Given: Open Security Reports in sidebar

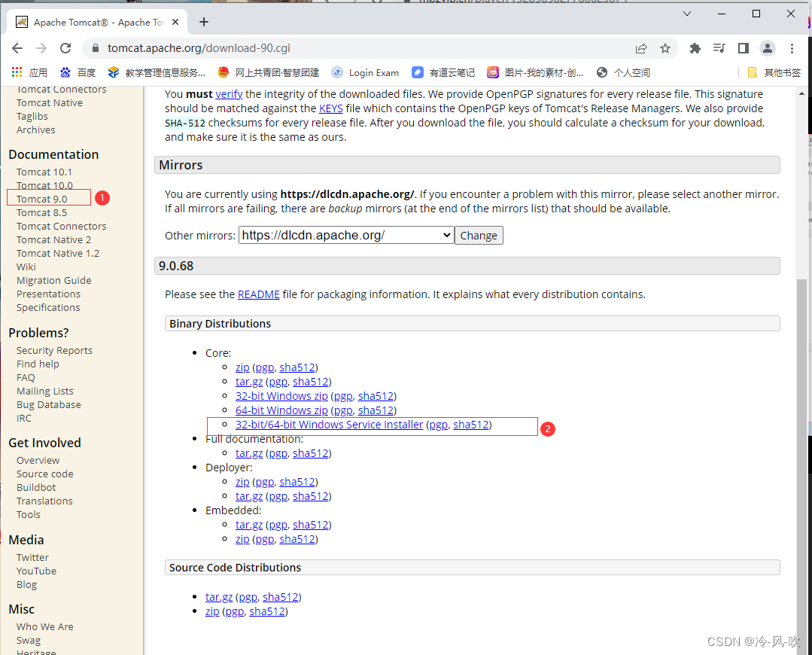Looking at the screenshot, I should click(x=54, y=351).
